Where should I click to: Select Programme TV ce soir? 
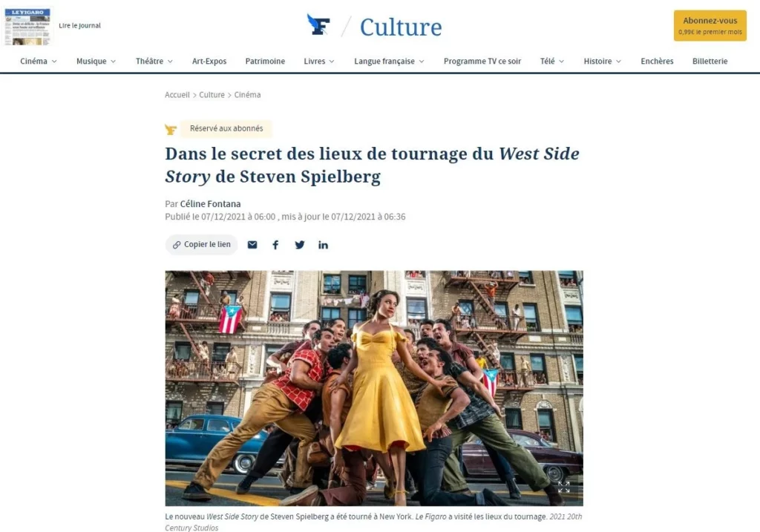pyautogui.click(x=482, y=61)
